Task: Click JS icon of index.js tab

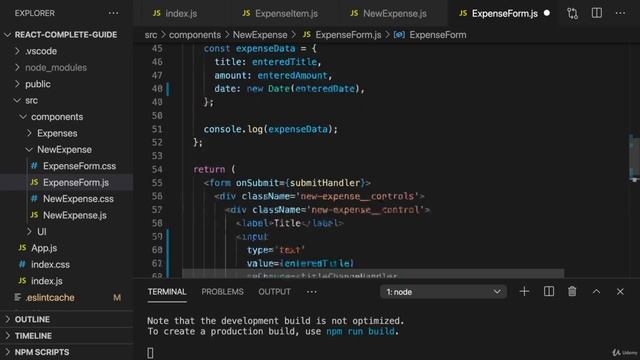Action: tap(157, 13)
